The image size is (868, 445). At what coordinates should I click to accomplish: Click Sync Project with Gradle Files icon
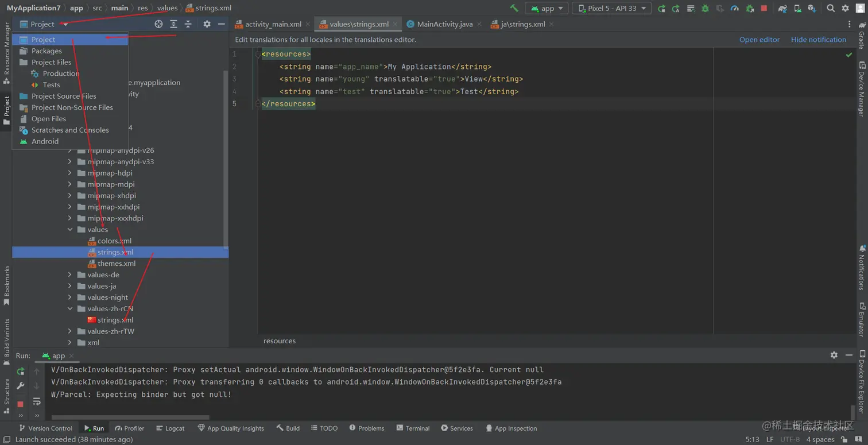point(782,8)
